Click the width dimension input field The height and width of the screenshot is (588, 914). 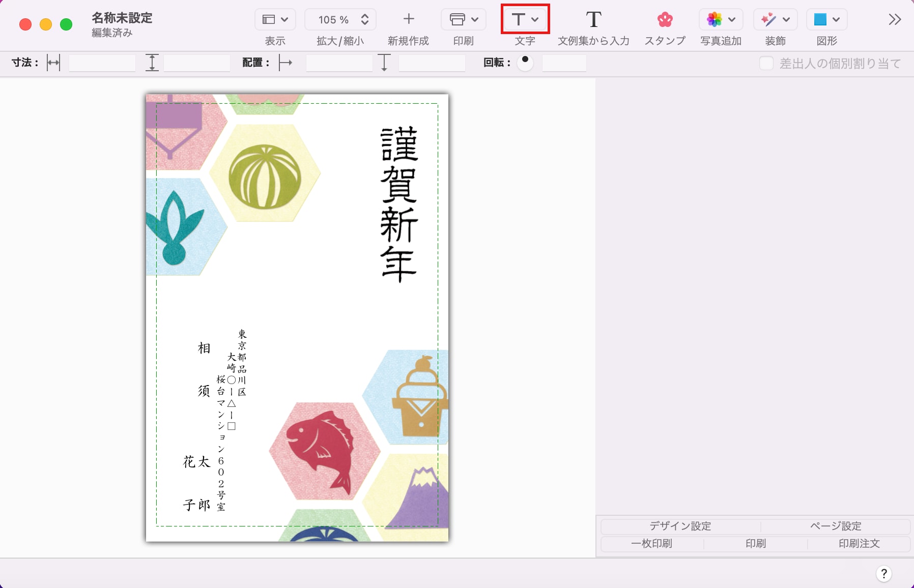point(102,63)
